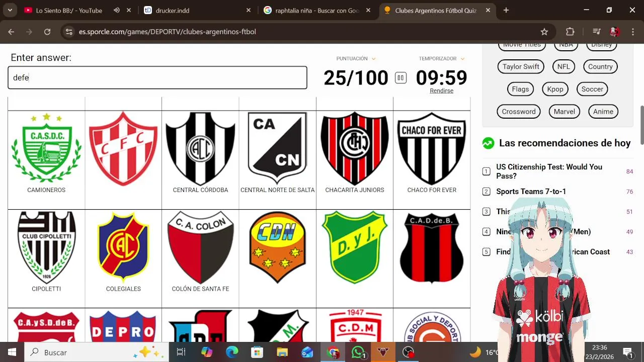Click the C.A. Colón crest
The image size is (644, 362).
pyautogui.click(x=200, y=247)
